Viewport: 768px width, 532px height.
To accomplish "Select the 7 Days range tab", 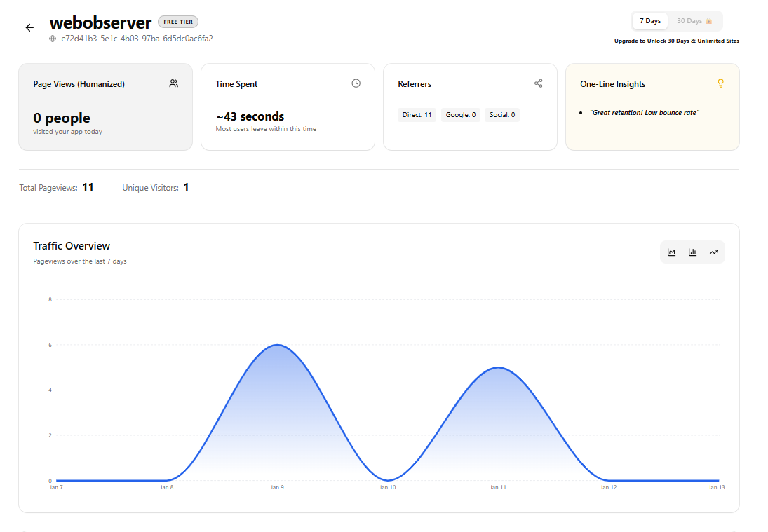I will tap(650, 21).
